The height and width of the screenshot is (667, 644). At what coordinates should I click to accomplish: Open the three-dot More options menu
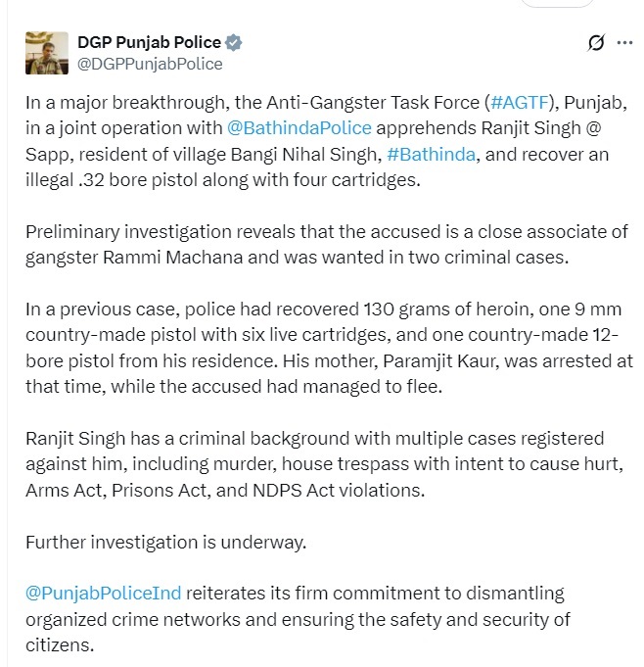click(x=624, y=43)
